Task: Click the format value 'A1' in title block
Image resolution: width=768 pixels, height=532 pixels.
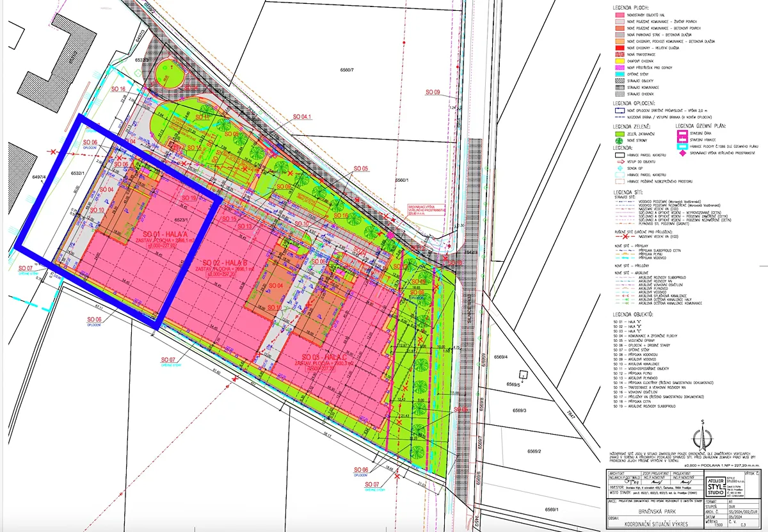Action: point(730,501)
